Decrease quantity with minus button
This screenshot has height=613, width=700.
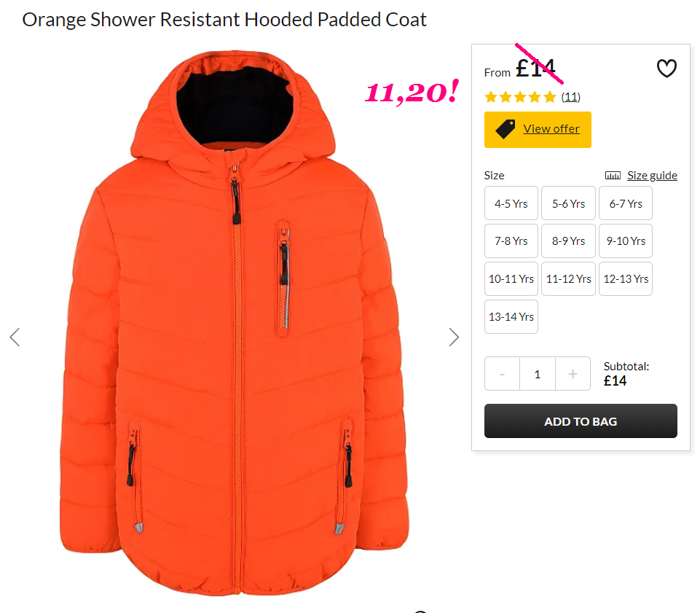502,373
